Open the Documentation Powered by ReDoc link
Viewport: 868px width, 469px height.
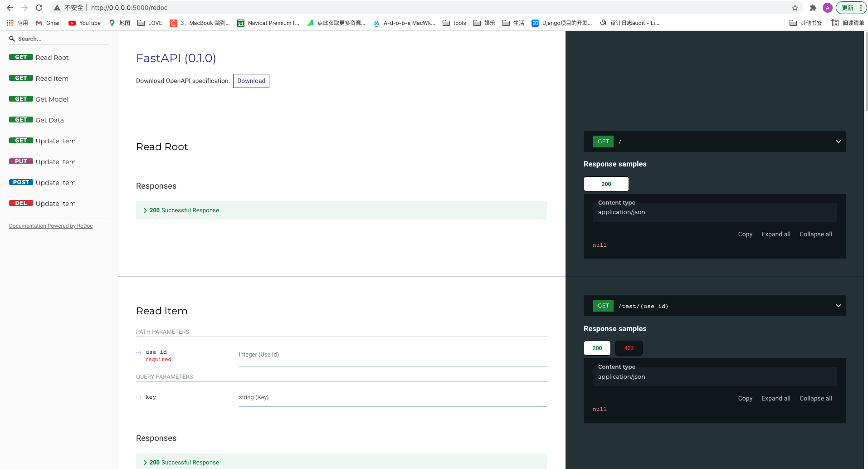(x=51, y=226)
